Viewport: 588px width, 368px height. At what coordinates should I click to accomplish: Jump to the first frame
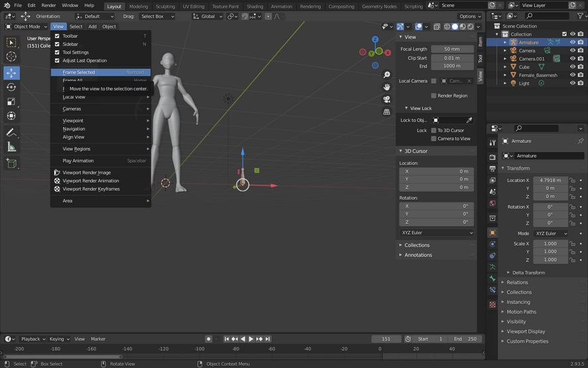(226, 339)
